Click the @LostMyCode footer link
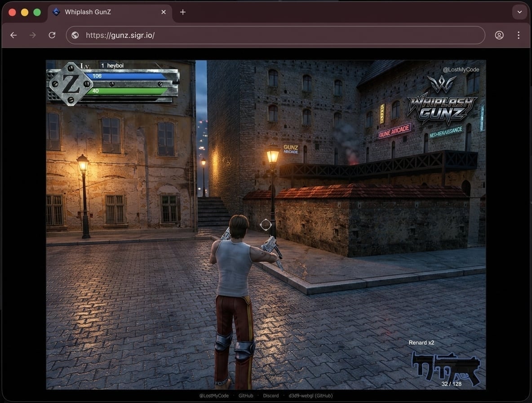532x403 pixels. [x=214, y=395]
